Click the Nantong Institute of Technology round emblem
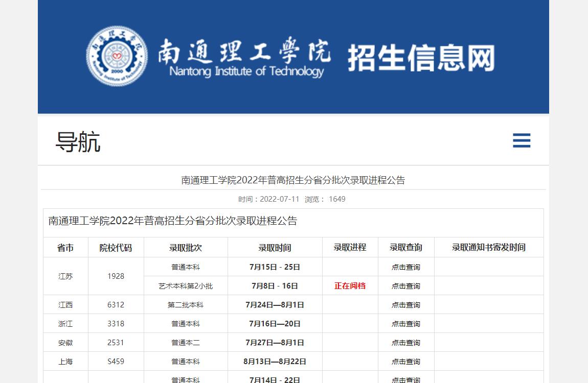Image resolution: width=588 pixels, height=383 pixels. pos(117,56)
